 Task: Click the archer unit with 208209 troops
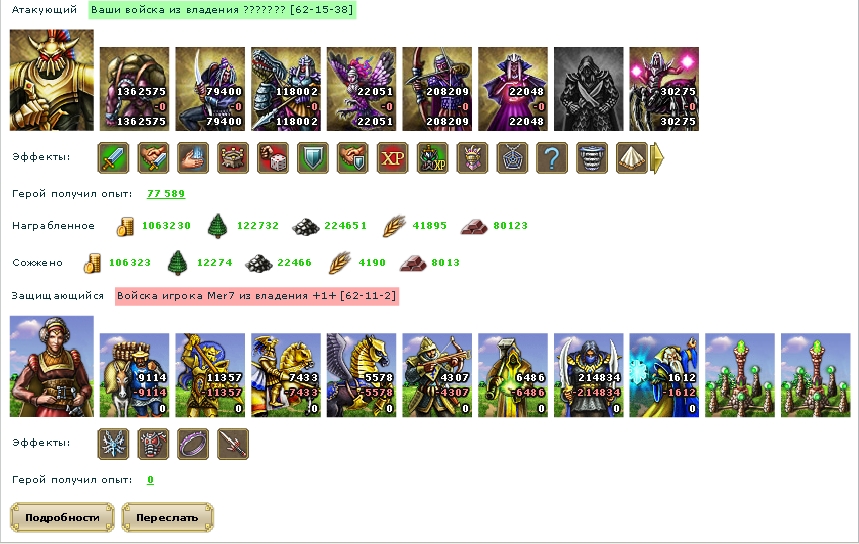(437, 89)
